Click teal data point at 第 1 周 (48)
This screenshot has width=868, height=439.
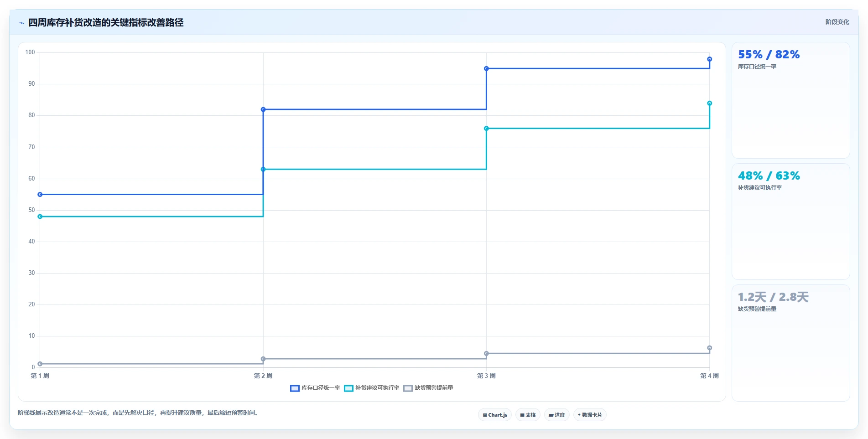40,217
